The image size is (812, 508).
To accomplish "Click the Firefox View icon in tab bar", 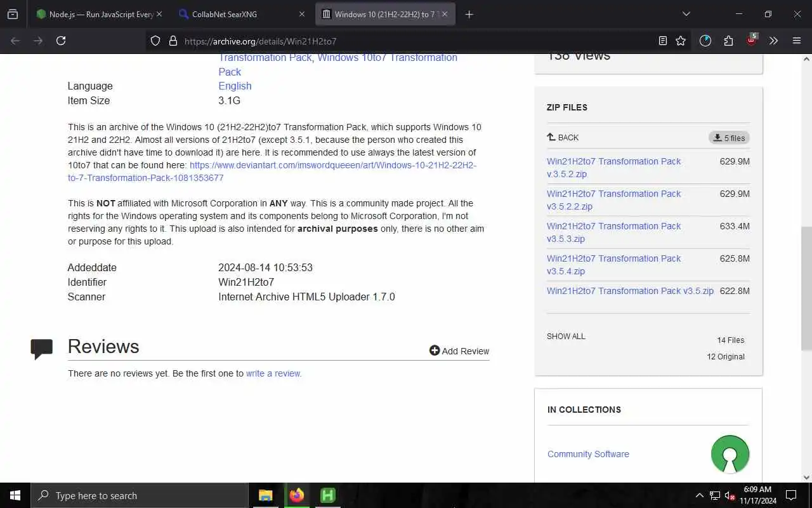I will [x=13, y=14].
